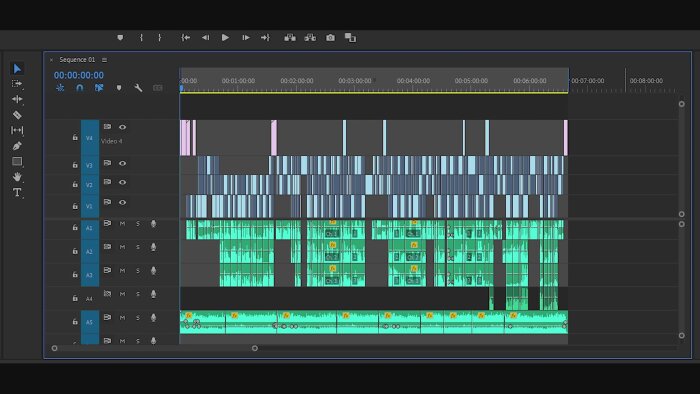Screen dimensions: 700x394
Task: Solo audio track A1
Action: [x=138, y=224]
